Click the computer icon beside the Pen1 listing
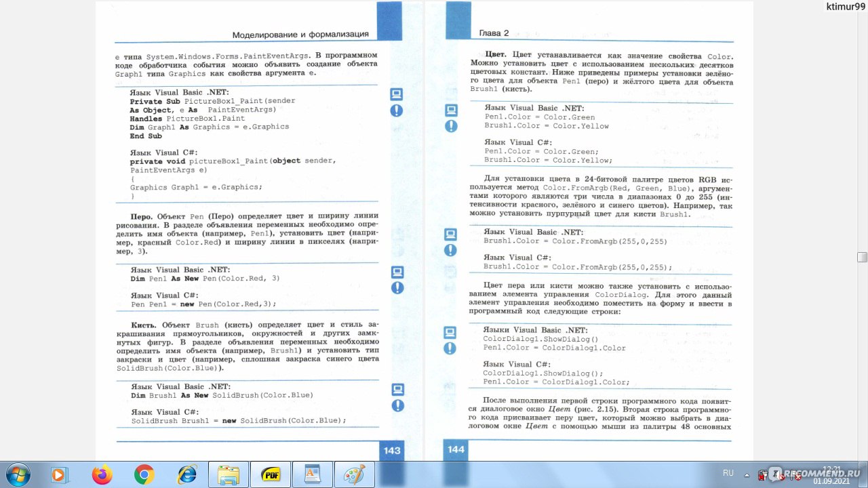 (397, 272)
